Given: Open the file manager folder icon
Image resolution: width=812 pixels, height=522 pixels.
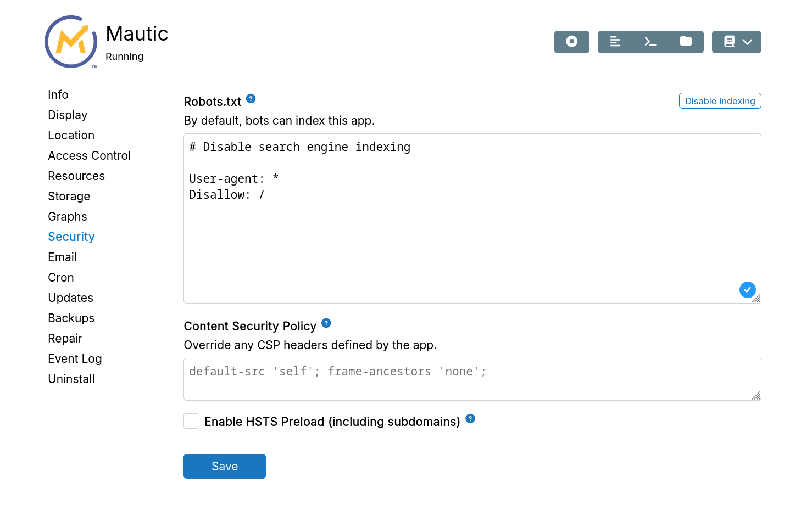Looking at the screenshot, I should [686, 42].
